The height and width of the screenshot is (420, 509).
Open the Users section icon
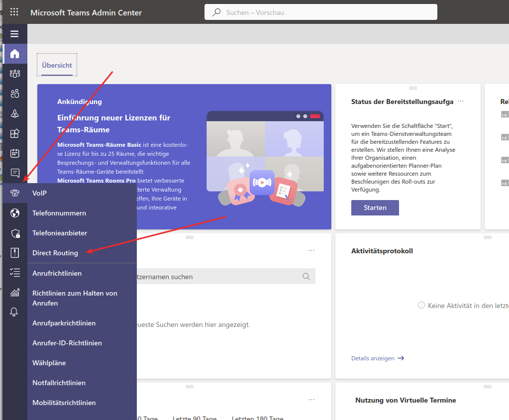tap(15, 94)
